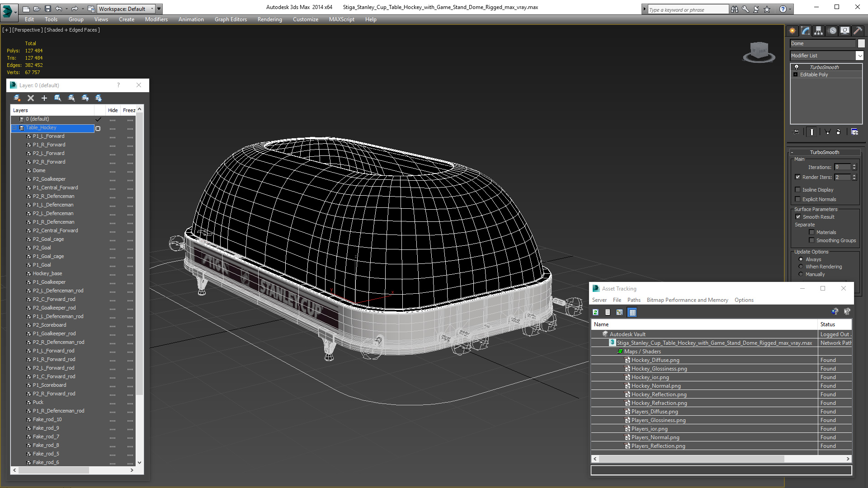Select Table View icon in Asset Tracking
This screenshot has width=868, height=488.
pyautogui.click(x=632, y=312)
